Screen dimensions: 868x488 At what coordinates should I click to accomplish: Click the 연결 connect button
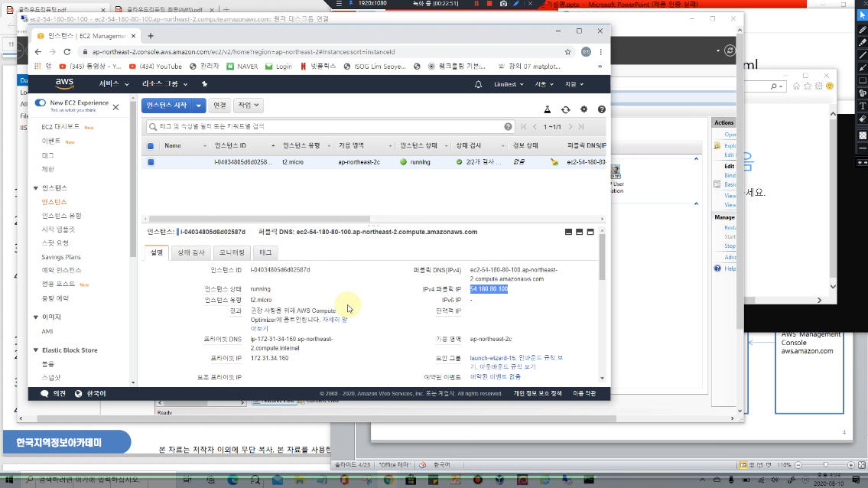[x=219, y=106]
